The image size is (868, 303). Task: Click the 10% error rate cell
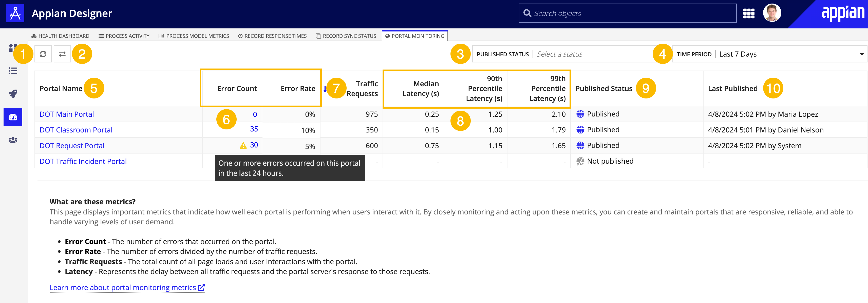point(308,131)
